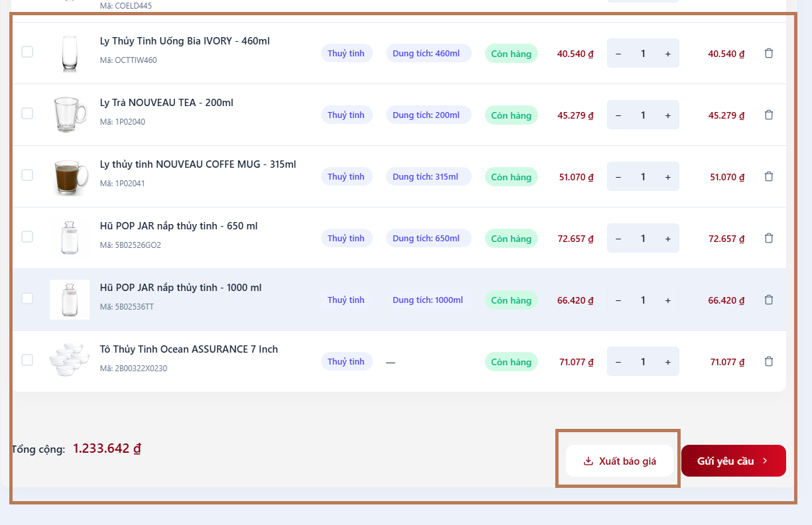Image resolution: width=812 pixels, height=525 pixels.
Task: Click trash icon for Hũ POP JAR 650 ml
Action: point(769,238)
